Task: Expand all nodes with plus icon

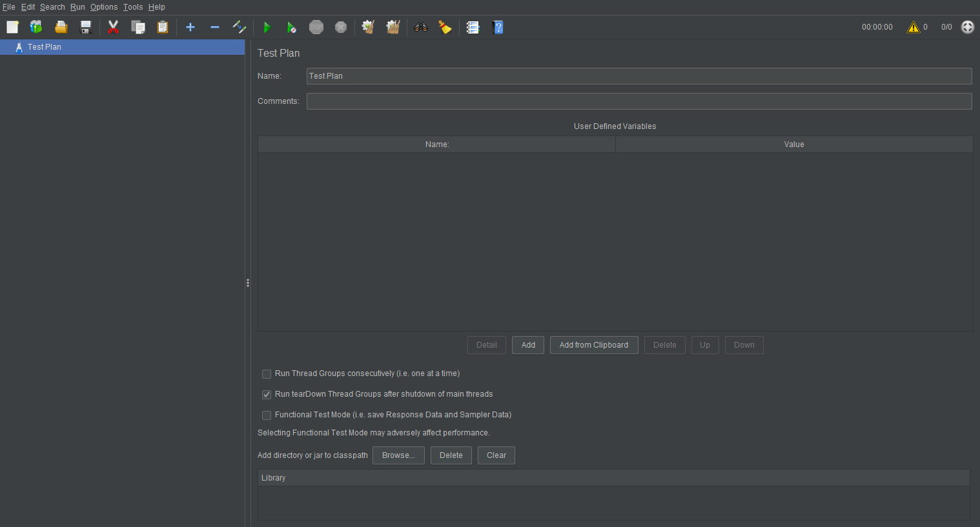Action: (190, 27)
